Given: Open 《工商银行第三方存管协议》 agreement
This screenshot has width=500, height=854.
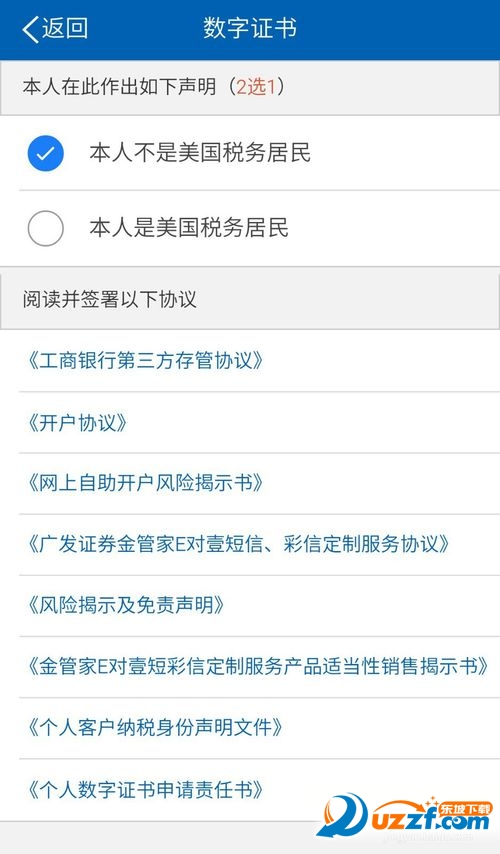Looking at the screenshot, I should (x=145, y=361).
